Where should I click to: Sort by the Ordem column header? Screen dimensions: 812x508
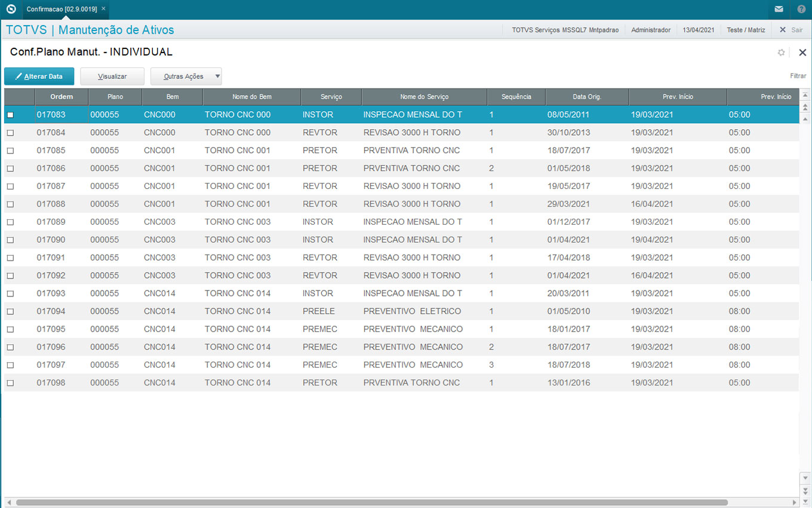tap(61, 97)
